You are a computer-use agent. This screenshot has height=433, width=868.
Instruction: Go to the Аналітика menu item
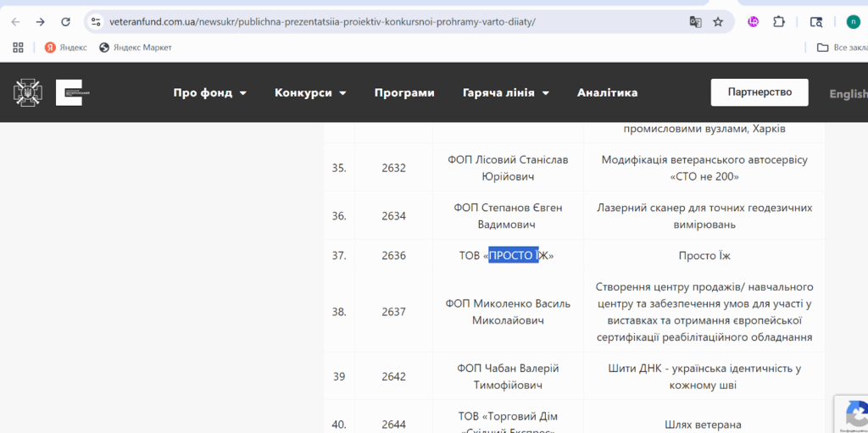pos(607,93)
